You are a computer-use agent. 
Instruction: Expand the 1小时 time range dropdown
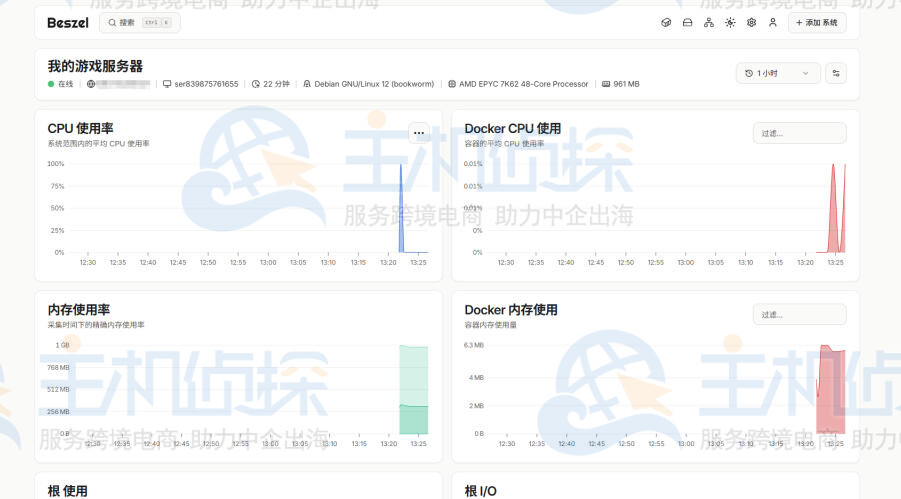click(777, 73)
